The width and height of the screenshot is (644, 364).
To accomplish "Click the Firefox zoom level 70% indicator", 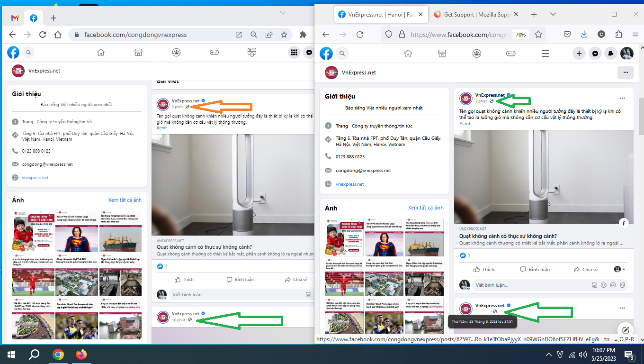I will tap(521, 34).
